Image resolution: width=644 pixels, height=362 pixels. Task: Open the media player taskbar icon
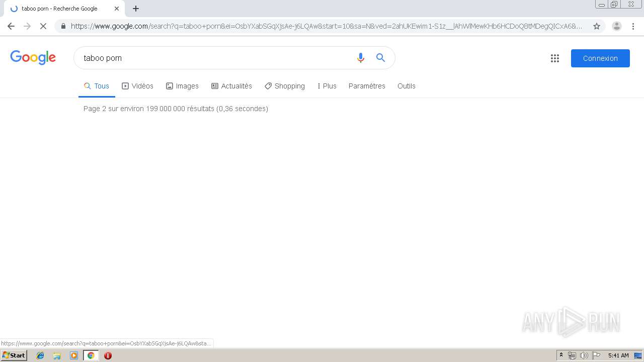74,355
